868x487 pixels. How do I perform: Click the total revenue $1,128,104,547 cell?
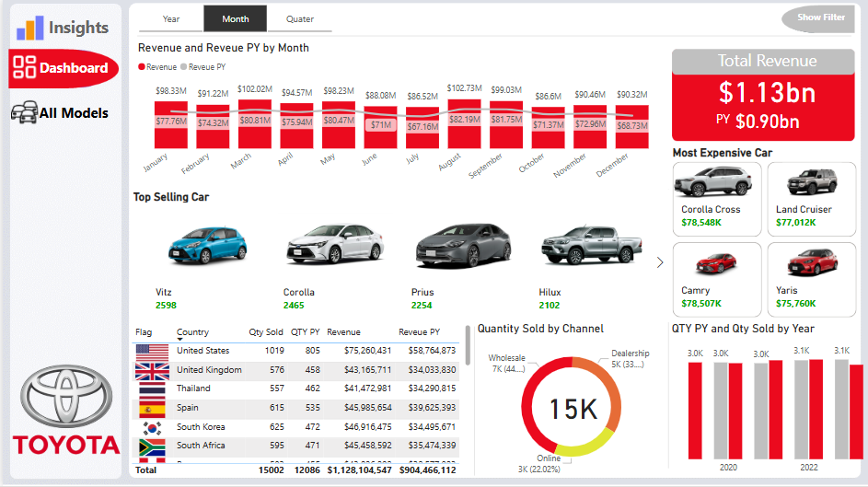point(359,470)
